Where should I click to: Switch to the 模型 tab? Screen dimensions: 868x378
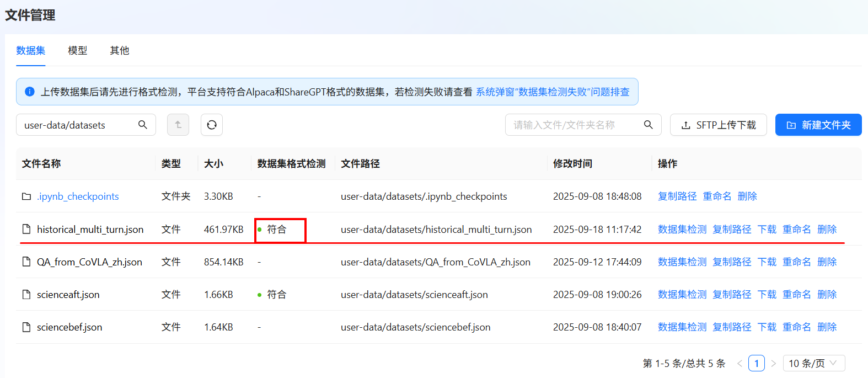coord(77,51)
